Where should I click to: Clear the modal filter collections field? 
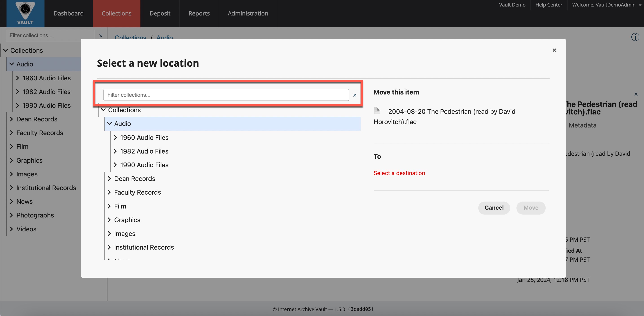[x=355, y=95]
